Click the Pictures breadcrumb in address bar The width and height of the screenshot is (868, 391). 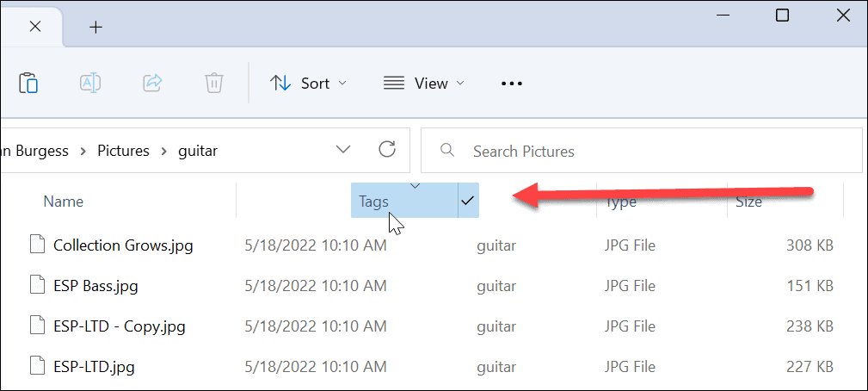pos(123,151)
